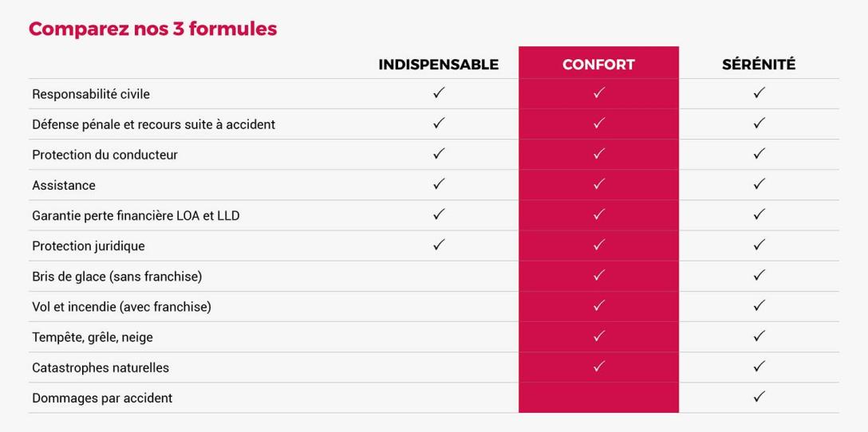This screenshot has height=432, width=868.
Task: Click Confort checkmark for Catastrophes naturelles
Action: 599,367
